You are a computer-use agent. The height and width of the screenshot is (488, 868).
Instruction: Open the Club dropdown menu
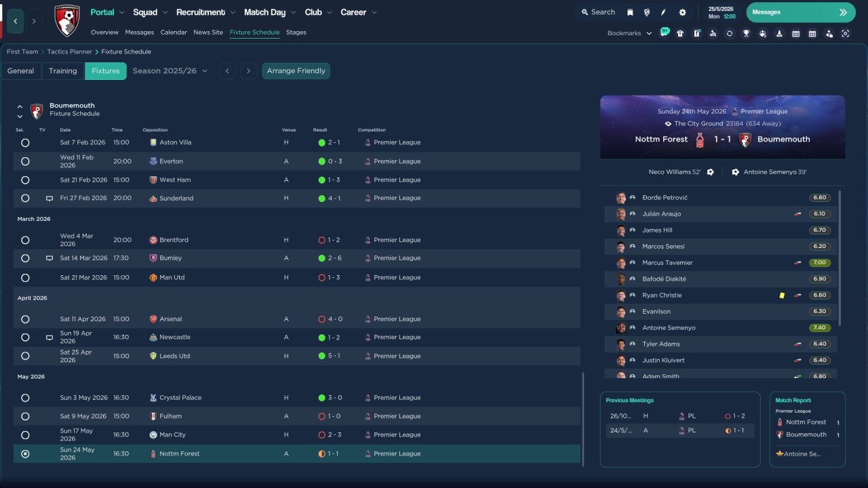[x=319, y=12]
